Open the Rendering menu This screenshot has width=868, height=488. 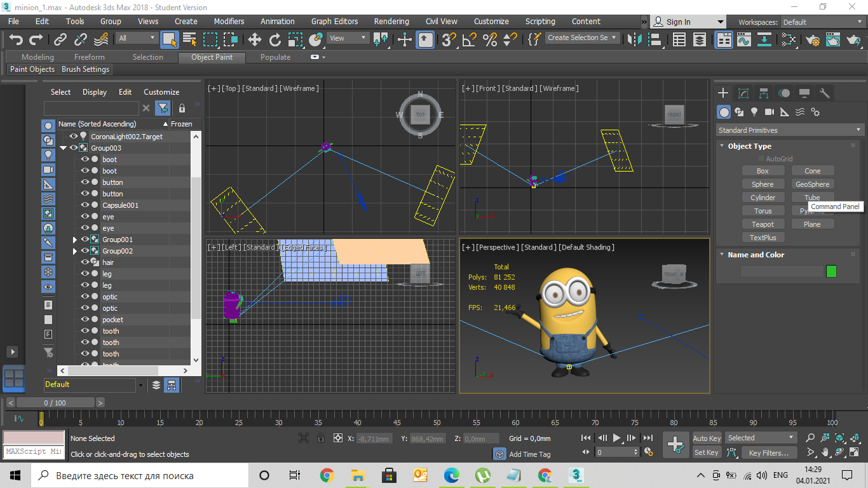tap(391, 21)
